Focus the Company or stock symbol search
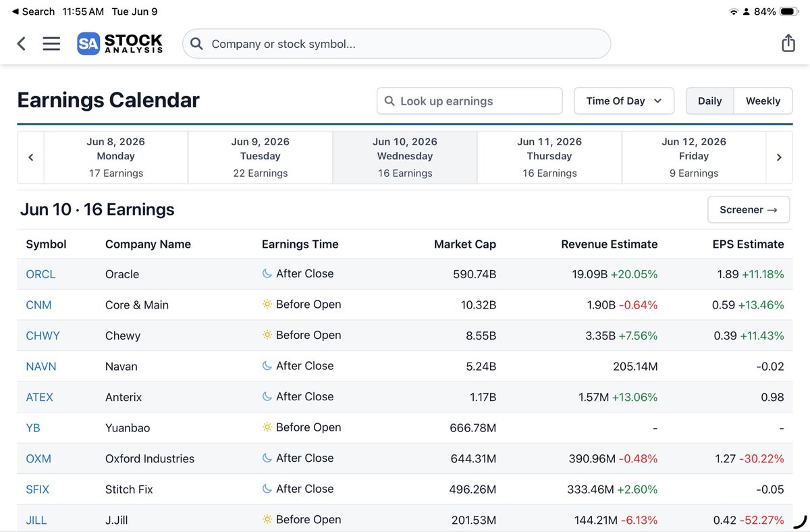The image size is (810, 532). click(397, 44)
